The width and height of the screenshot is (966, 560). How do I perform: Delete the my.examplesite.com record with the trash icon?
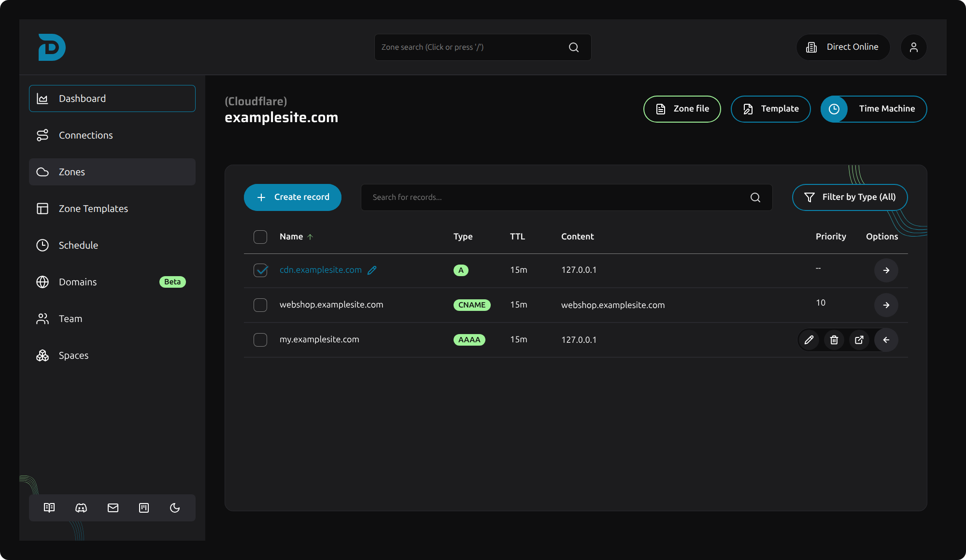point(834,340)
